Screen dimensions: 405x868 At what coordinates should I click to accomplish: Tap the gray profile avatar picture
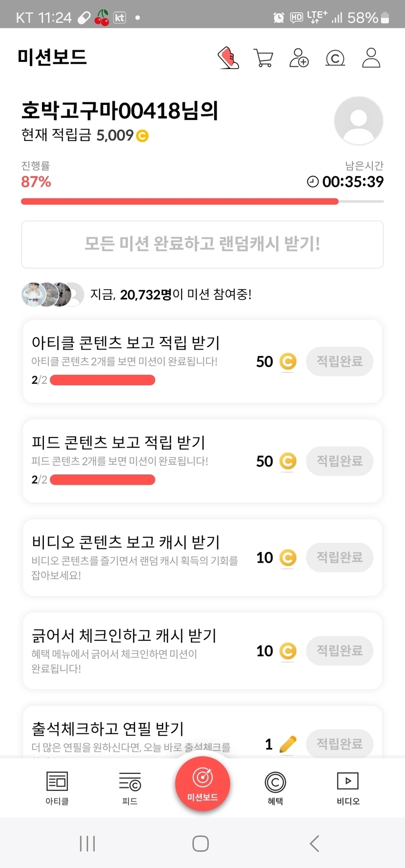(359, 120)
